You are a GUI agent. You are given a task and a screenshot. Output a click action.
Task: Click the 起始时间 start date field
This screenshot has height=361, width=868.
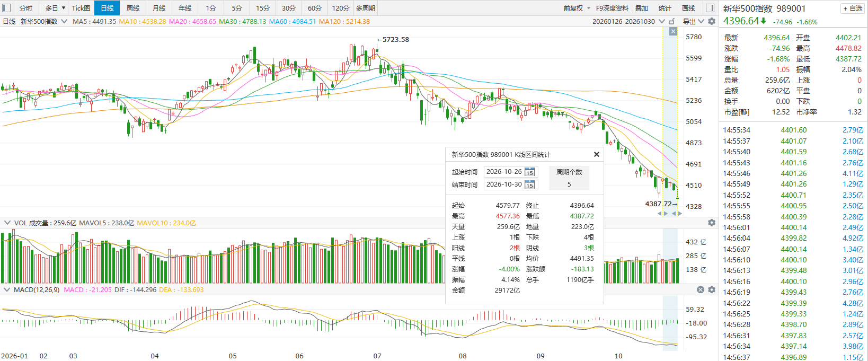(x=511, y=172)
